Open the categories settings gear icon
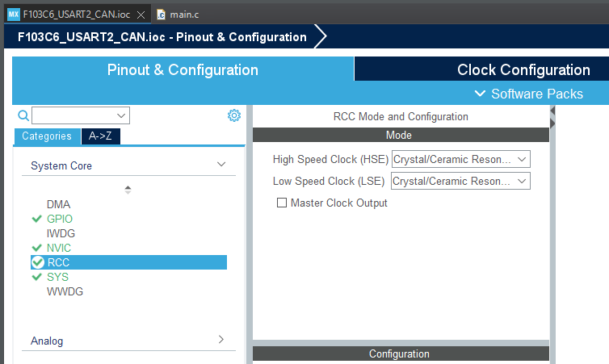 [234, 115]
